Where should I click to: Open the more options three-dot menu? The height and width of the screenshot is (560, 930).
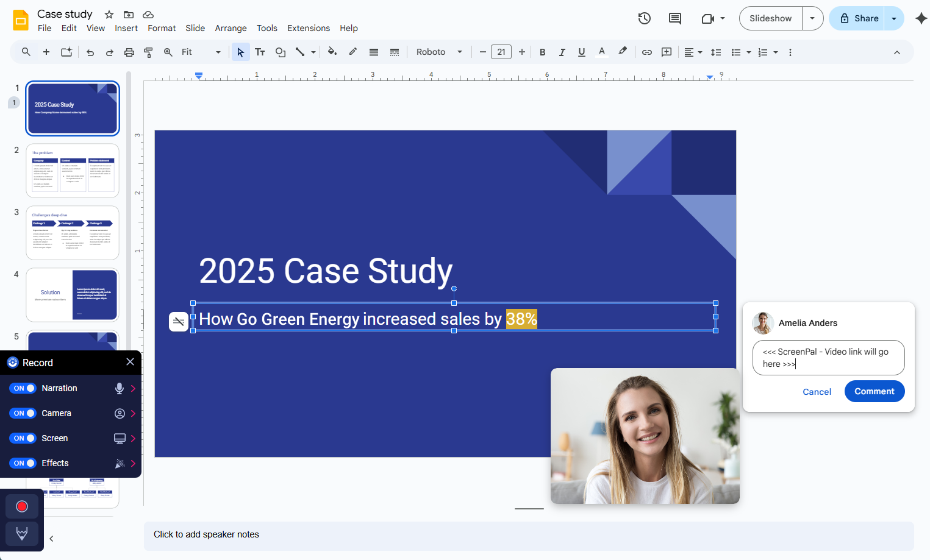(790, 52)
